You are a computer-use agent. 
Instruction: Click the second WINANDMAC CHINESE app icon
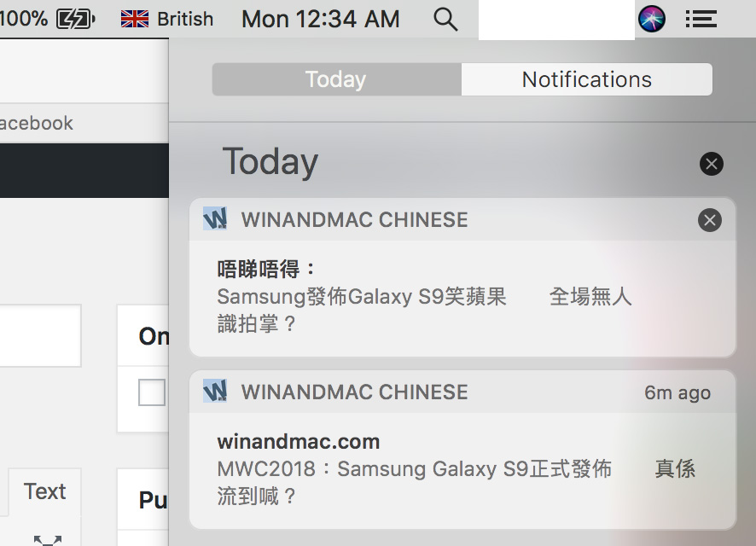(215, 391)
